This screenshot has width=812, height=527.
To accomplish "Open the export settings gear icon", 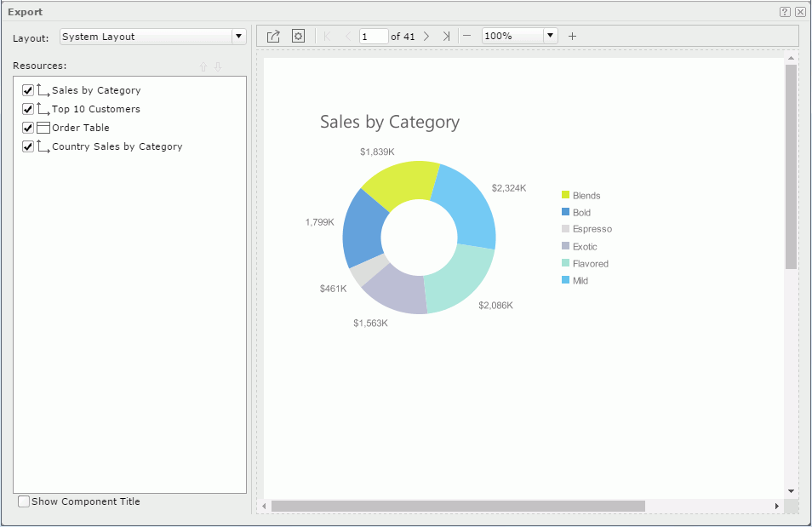I will (x=298, y=36).
